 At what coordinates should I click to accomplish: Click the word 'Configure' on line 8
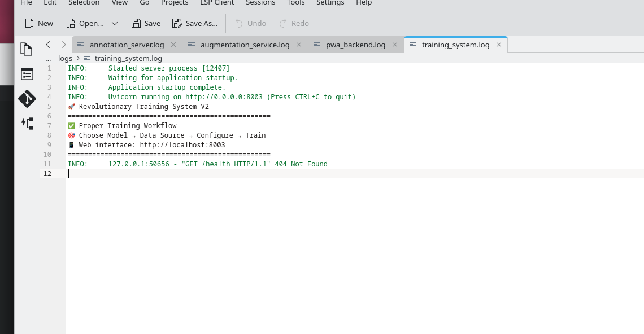(x=215, y=135)
